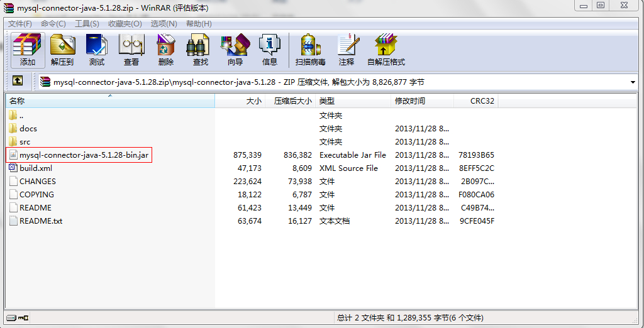
Task: Click the packed size value 16,127
Action: point(300,221)
